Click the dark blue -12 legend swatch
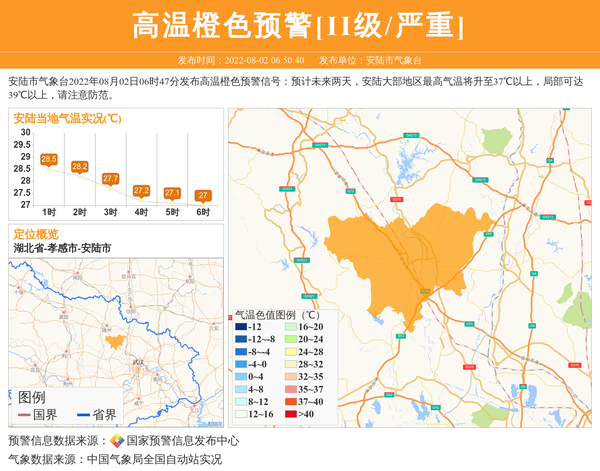Screen dimensions: 600x471 [x=241, y=327]
